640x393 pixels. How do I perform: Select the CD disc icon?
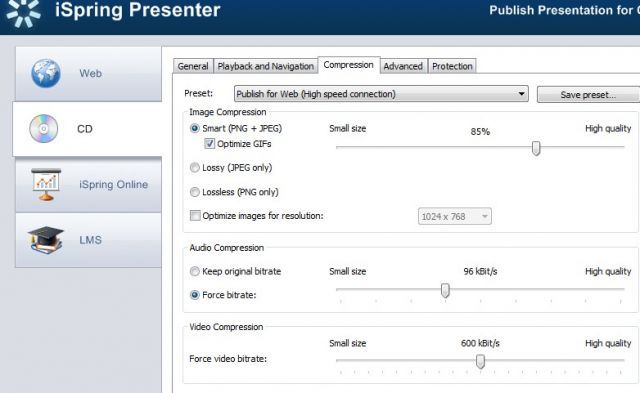pos(44,129)
